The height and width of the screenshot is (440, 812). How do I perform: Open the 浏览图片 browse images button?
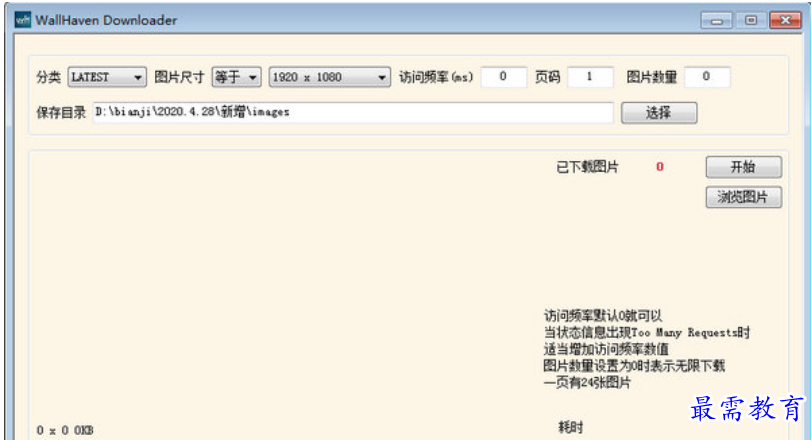pos(744,197)
